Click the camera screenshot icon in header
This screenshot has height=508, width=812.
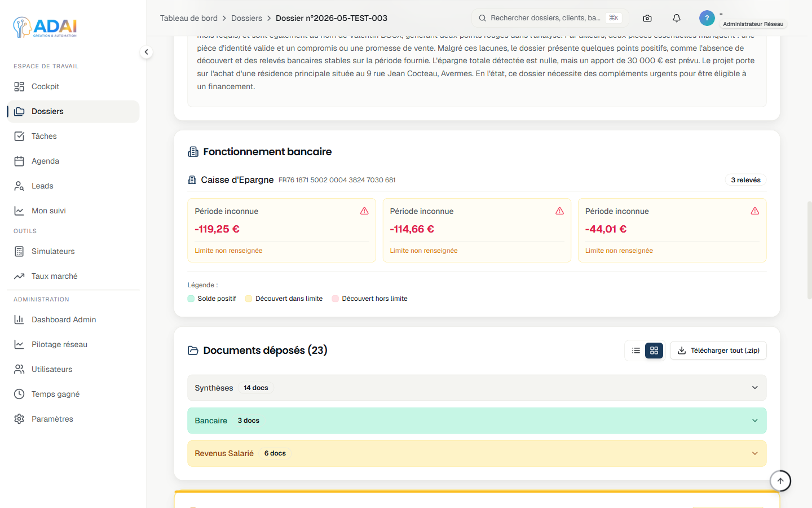coord(647,18)
